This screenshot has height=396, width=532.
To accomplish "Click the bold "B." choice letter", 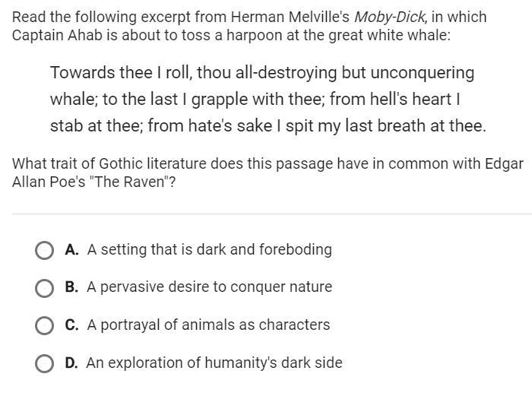I will click(71, 287).
